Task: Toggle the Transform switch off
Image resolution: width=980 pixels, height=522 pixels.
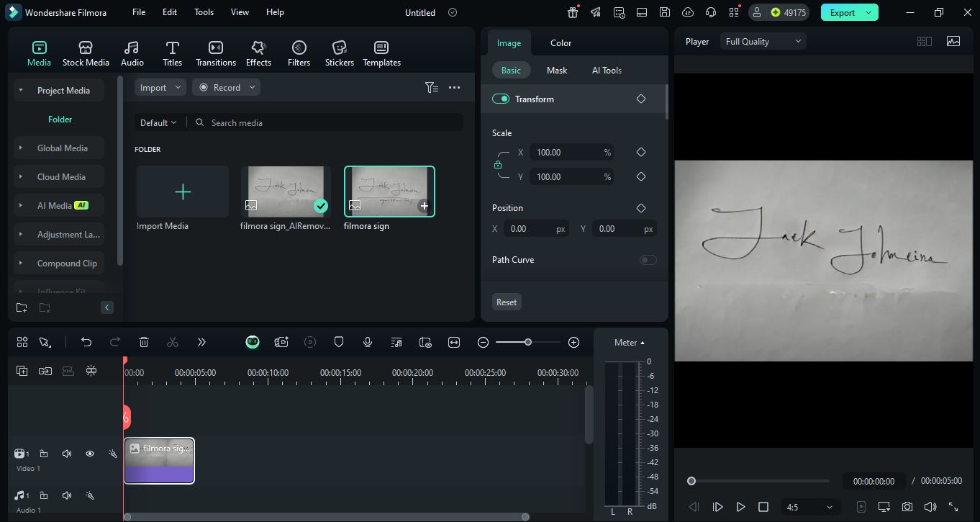Action: pos(501,99)
